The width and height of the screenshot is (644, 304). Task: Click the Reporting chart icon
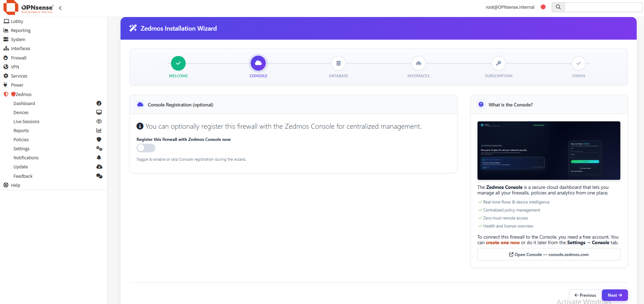click(x=6, y=30)
